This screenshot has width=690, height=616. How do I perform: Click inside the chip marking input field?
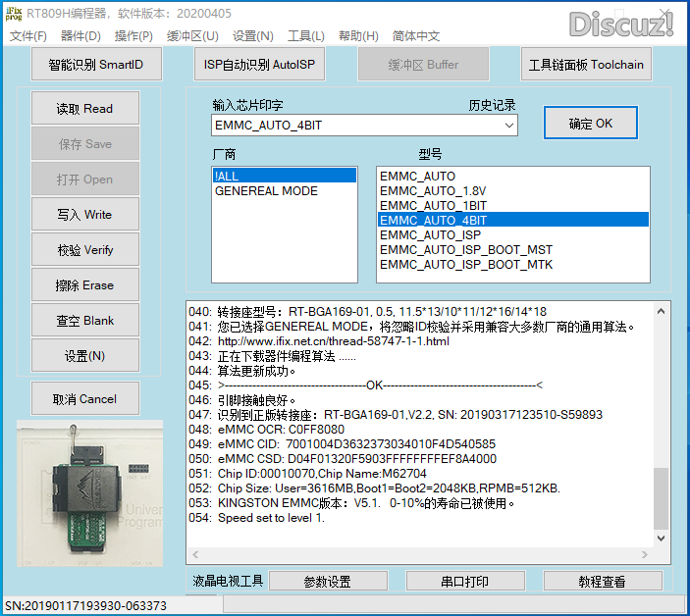[x=353, y=126]
